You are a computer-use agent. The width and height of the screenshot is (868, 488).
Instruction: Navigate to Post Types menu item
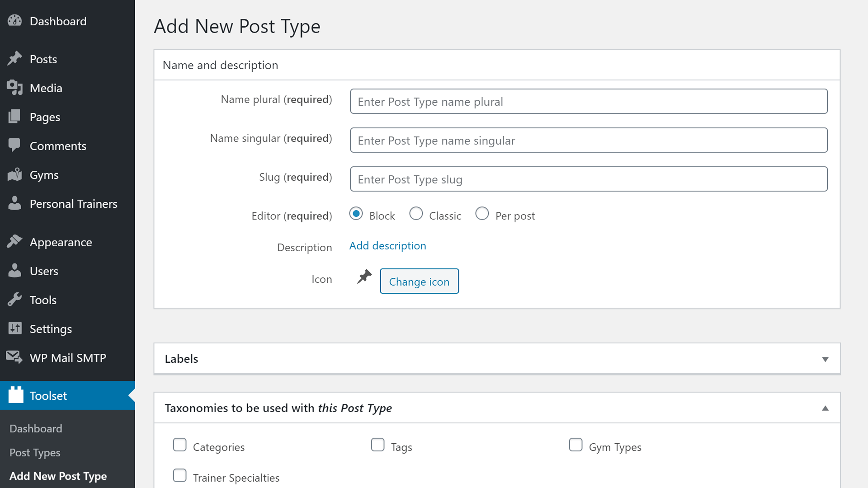tap(34, 452)
